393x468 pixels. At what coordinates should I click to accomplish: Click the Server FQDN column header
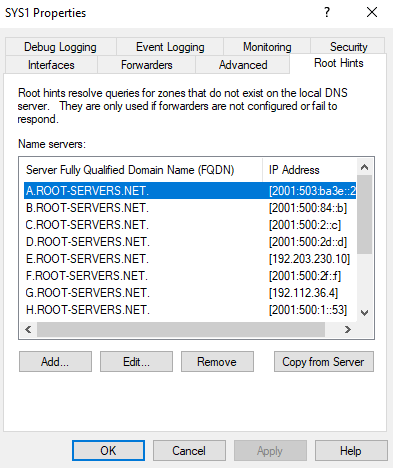point(143,170)
